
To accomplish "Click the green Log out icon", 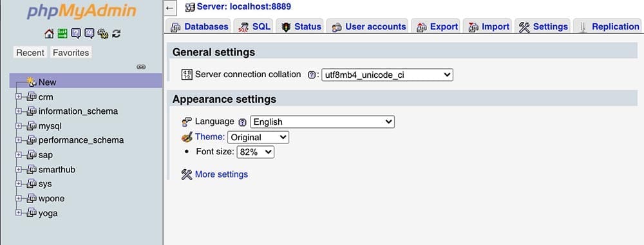I will coord(62,33).
